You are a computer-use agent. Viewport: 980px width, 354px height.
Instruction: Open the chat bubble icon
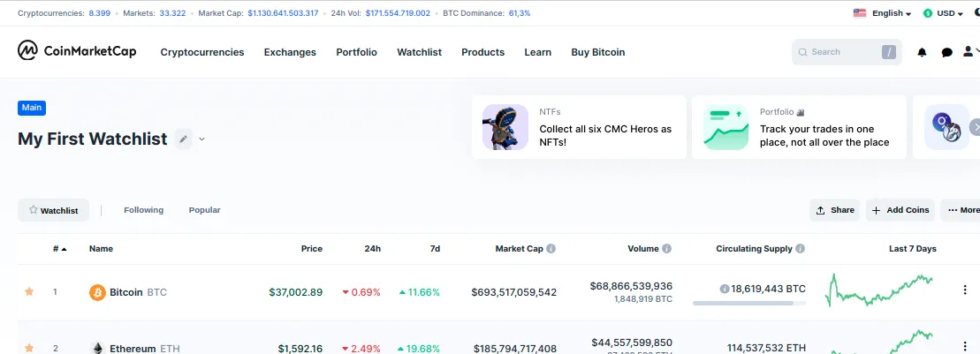(x=947, y=52)
